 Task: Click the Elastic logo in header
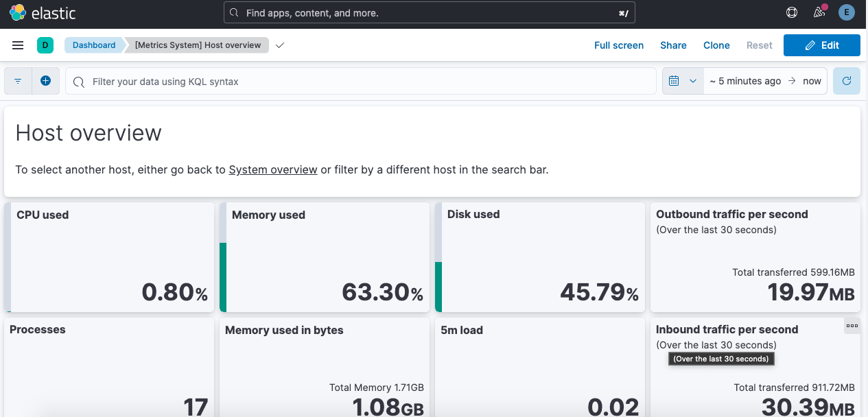point(43,13)
